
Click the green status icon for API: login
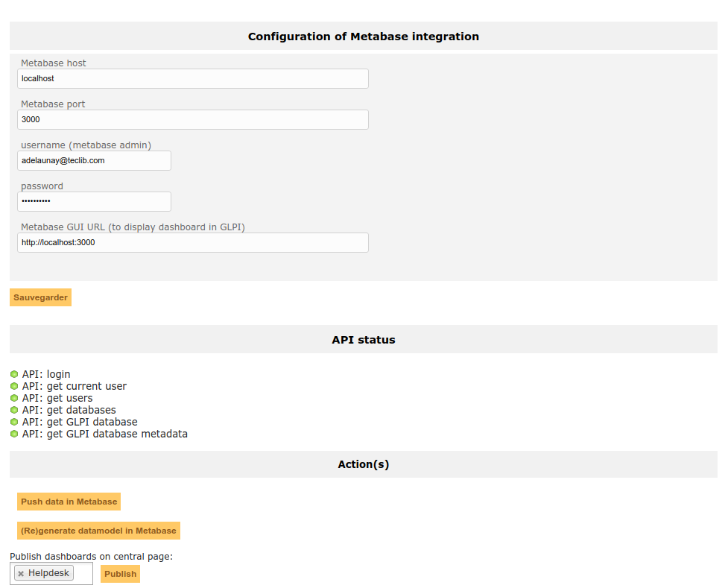[x=14, y=374]
